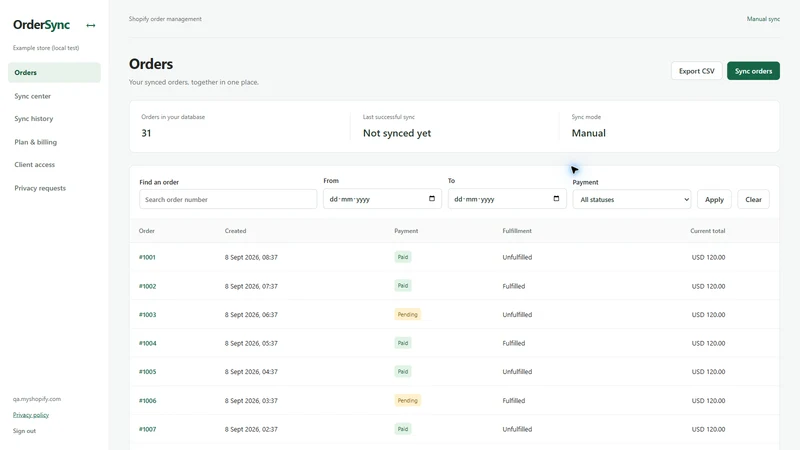Open the From date calendar picker icon
The width and height of the screenshot is (800, 450).
tap(432, 198)
